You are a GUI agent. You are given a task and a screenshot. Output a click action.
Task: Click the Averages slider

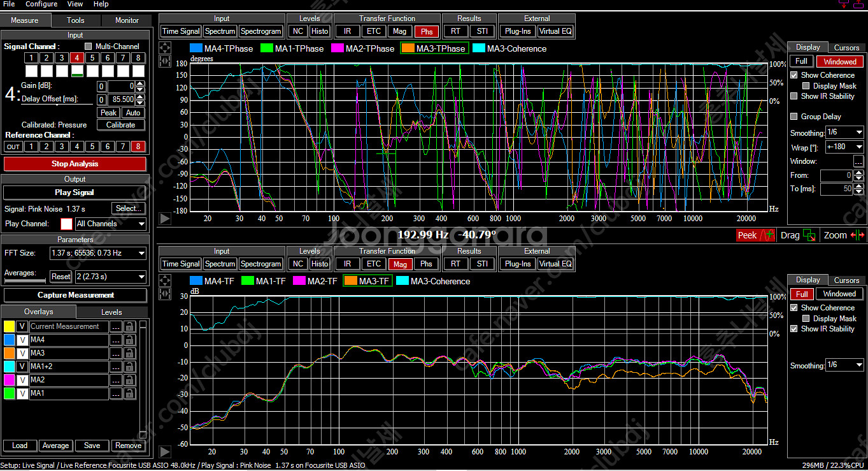[25, 280]
